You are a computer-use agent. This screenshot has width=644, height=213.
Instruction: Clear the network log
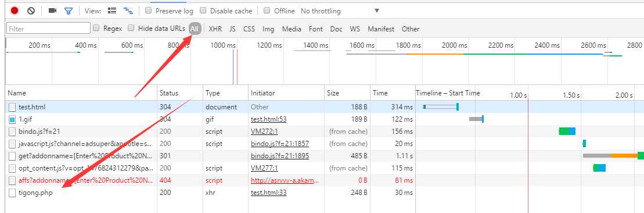pyautogui.click(x=31, y=10)
